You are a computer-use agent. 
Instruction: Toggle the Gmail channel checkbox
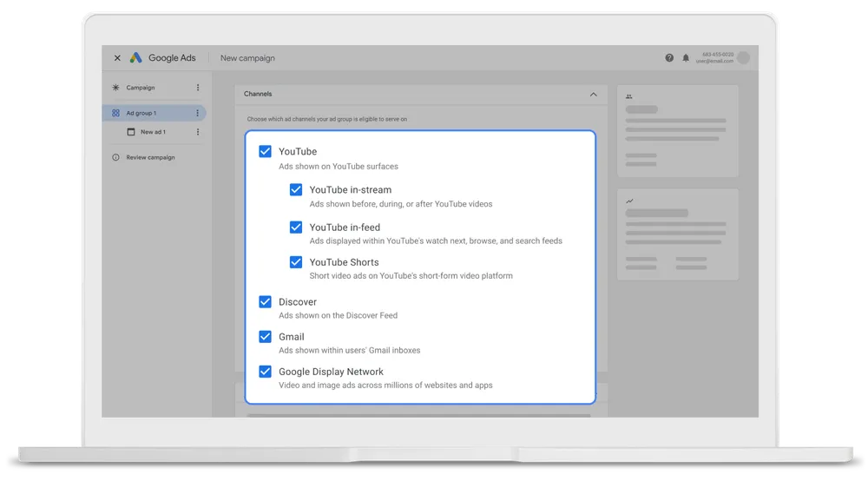tap(266, 337)
